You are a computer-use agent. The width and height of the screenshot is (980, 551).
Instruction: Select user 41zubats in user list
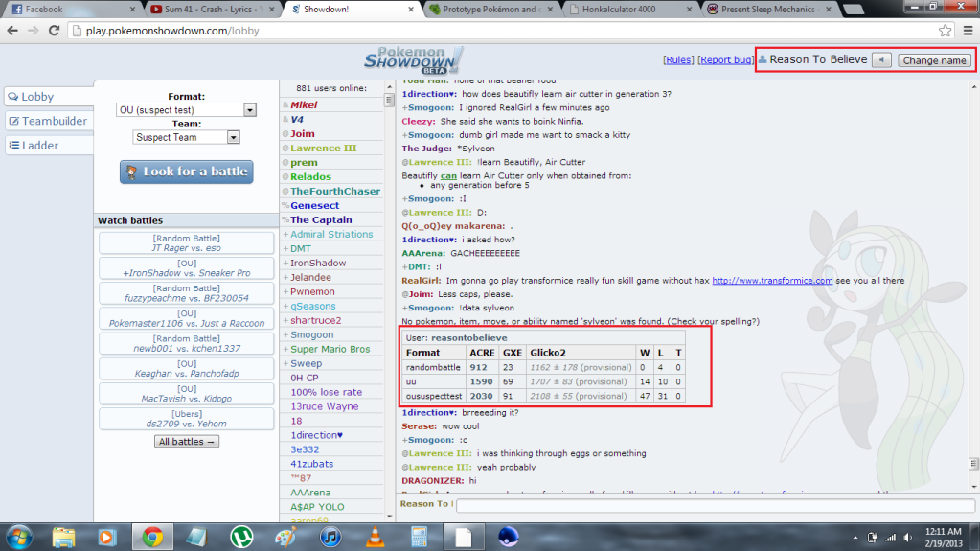(311, 464)
